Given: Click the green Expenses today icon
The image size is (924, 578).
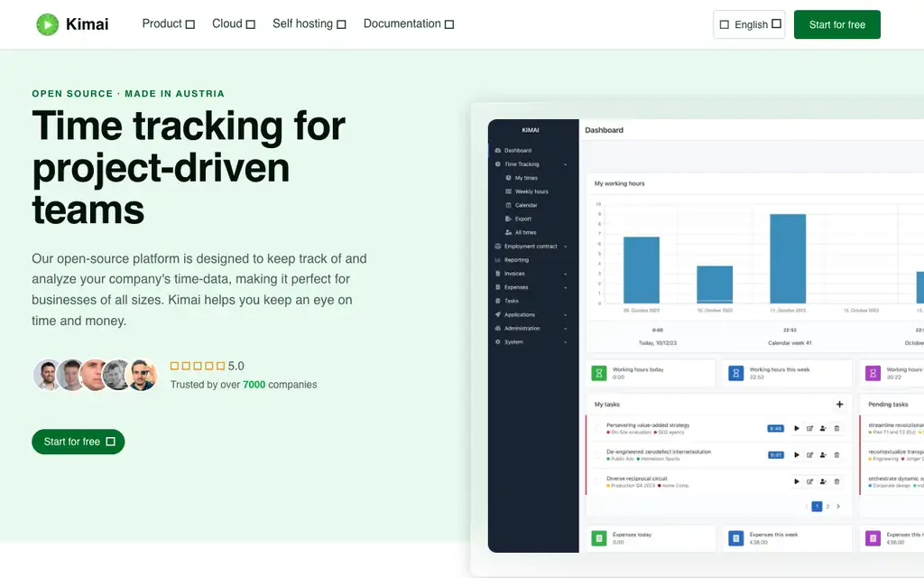Looking at the screenshot, I should [599, 538].
